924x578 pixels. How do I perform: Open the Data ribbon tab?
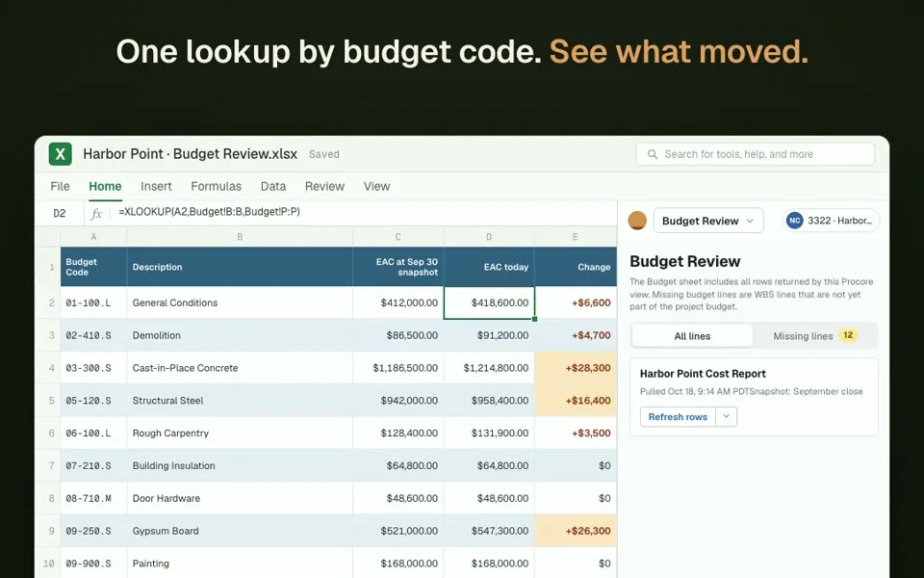pyautogui.click(x=273, y=186)
